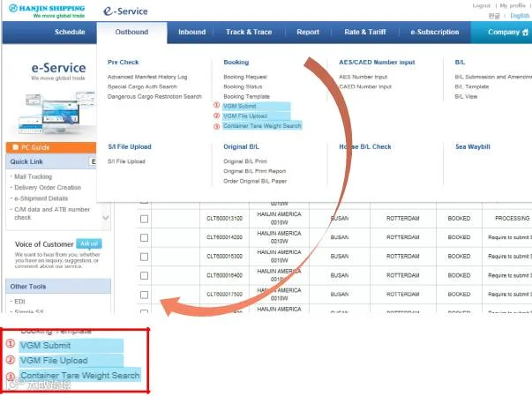Select VGM File Upload in Booking menu
The image size is (532, 396).
[245, 116]
